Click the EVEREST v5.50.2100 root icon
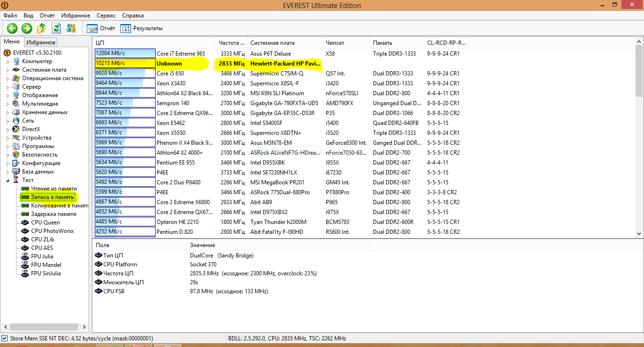Viewport: 644px width, 347px height. tap(8, 53)
